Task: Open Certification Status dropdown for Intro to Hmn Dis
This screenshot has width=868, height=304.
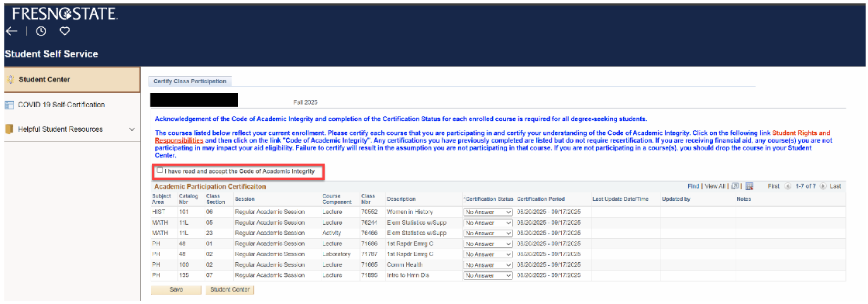Action: 488,275
